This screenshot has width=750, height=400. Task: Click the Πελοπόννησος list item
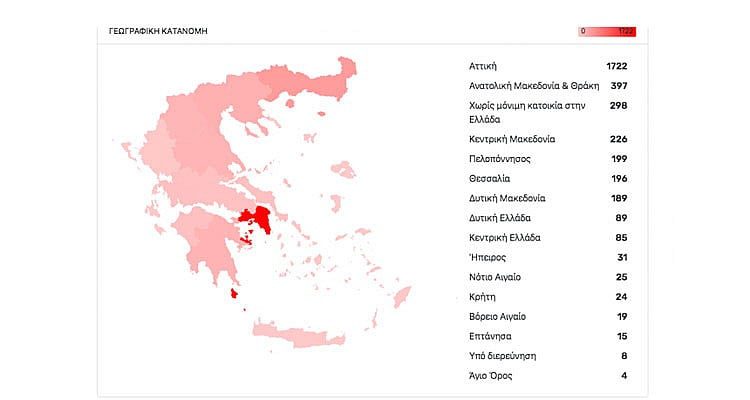tap(547, 159)
